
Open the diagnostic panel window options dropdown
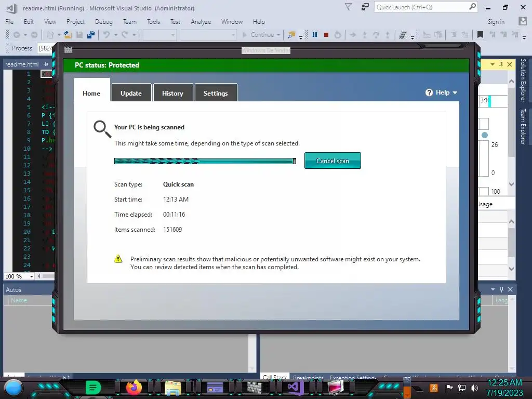tap(493, 64)
